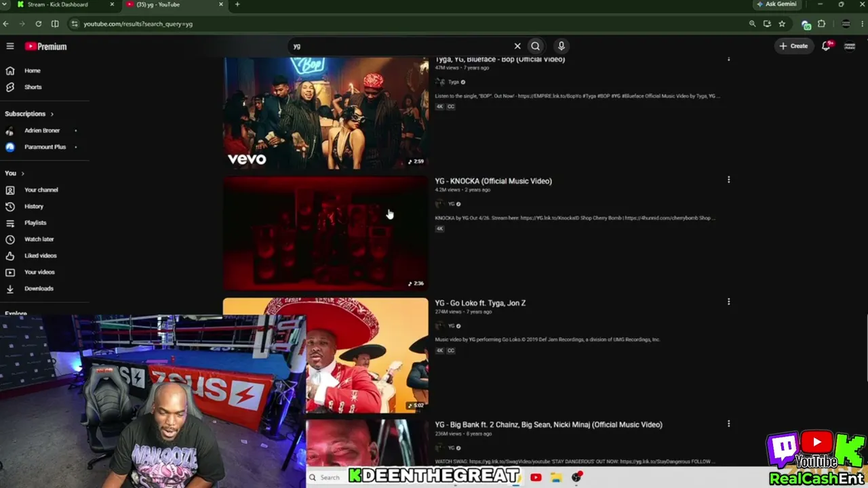Open YouTube notifications bell
This screenshot has height=488, width=868.
coord(827,46)
